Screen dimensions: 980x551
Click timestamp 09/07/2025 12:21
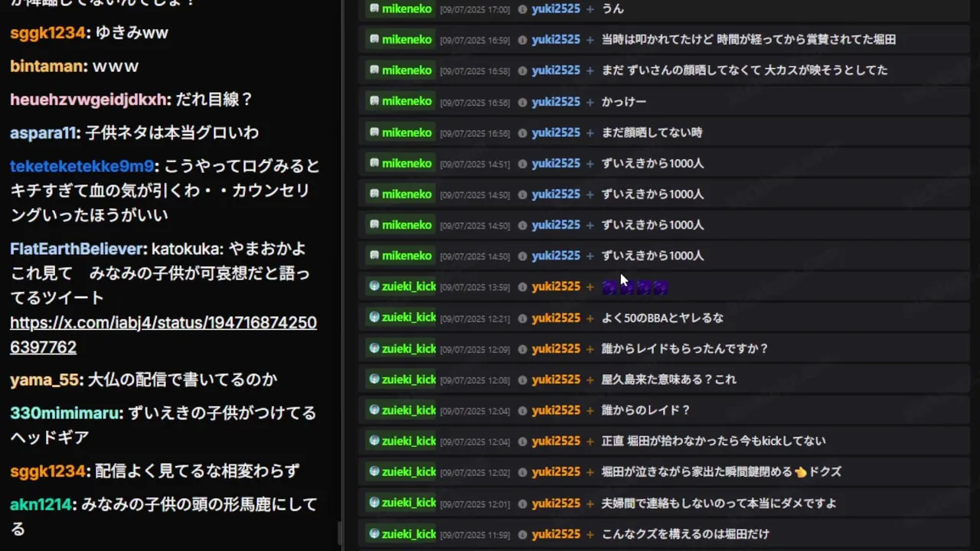(x=475, y=318)
